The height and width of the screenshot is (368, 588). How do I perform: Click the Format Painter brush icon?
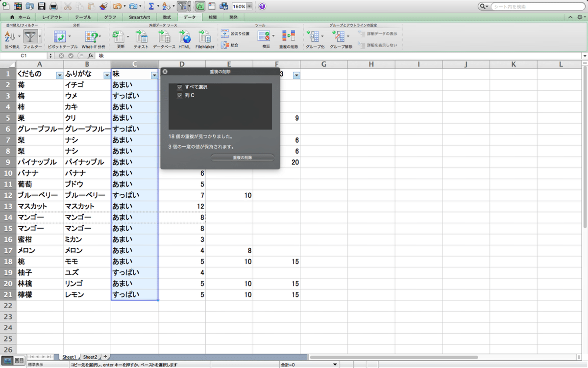[103, 6]
